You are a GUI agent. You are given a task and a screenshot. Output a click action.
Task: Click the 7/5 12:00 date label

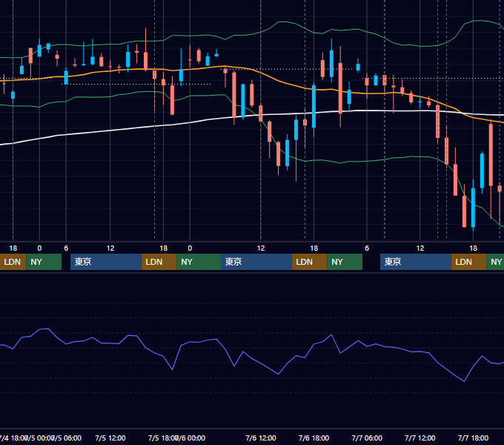tap(110, 438)
